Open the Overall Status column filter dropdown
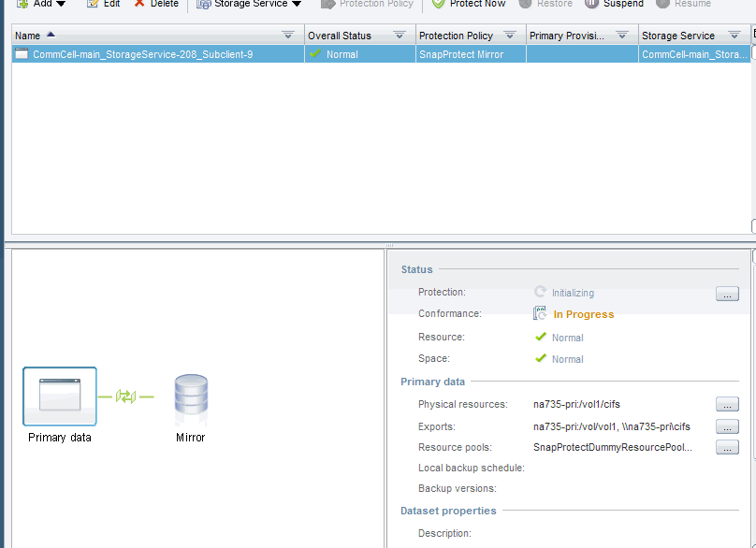Viewport: 756px width, 548px height. pyautogui.click(x=400, y=36)
